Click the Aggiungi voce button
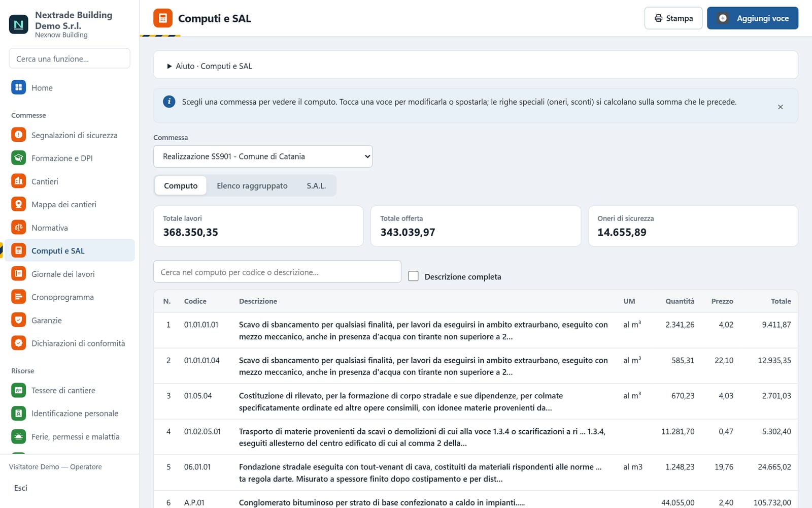Screen dimensions: 812x508 click(753, 18)
